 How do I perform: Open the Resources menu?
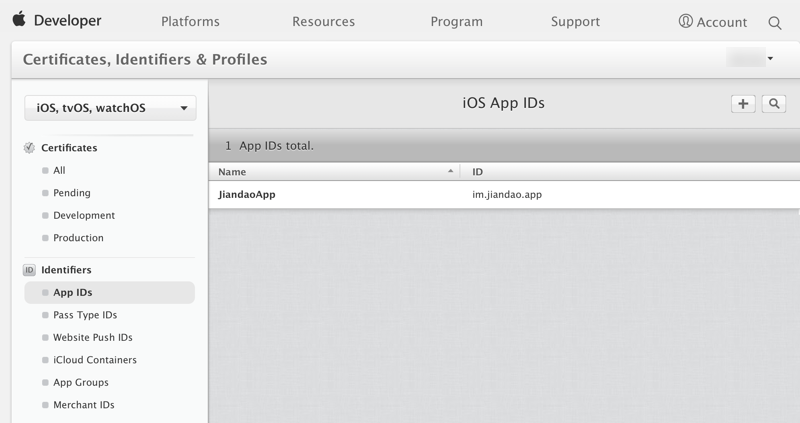pos(323,21)
